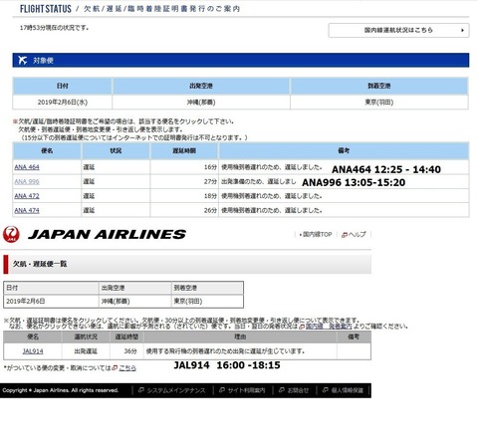Click the airplane icon in the 対象便 header
The image size is (478, 448).
[x=23, y=60]
